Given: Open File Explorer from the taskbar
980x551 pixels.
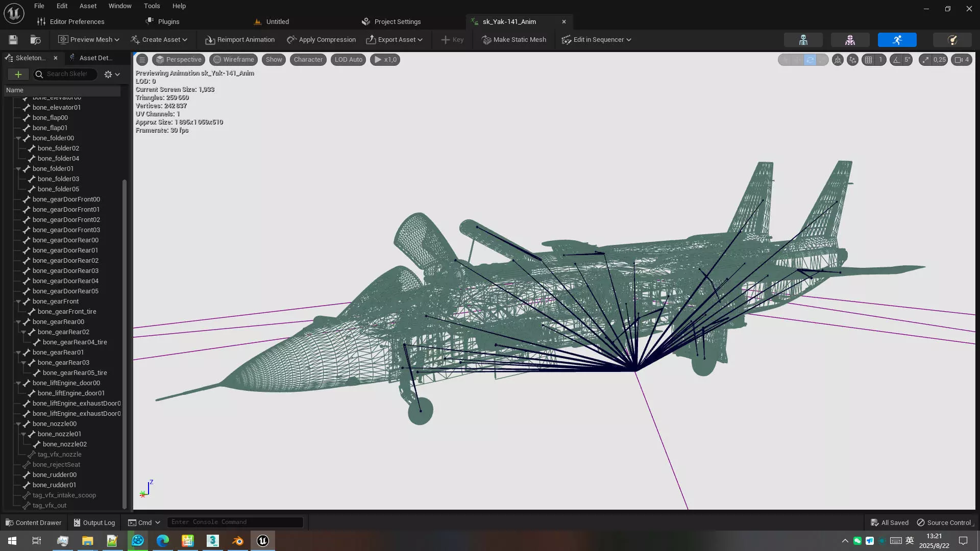Looking at the screenshot, I should [88, 541].
